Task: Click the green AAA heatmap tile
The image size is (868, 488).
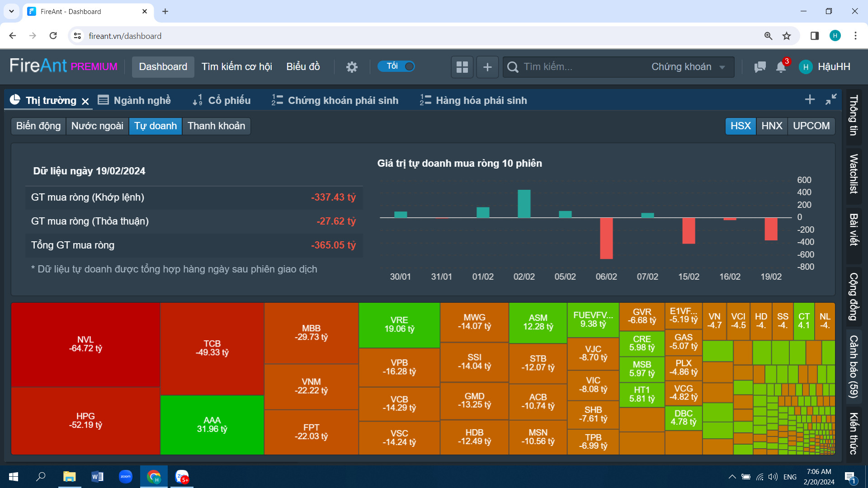Action: point(212,425)
